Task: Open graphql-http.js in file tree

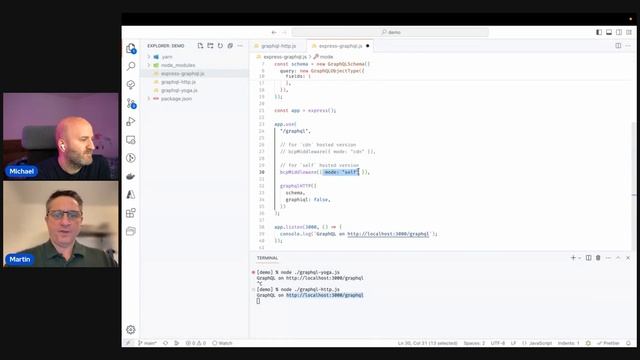Action: click(x=178, y=82)
